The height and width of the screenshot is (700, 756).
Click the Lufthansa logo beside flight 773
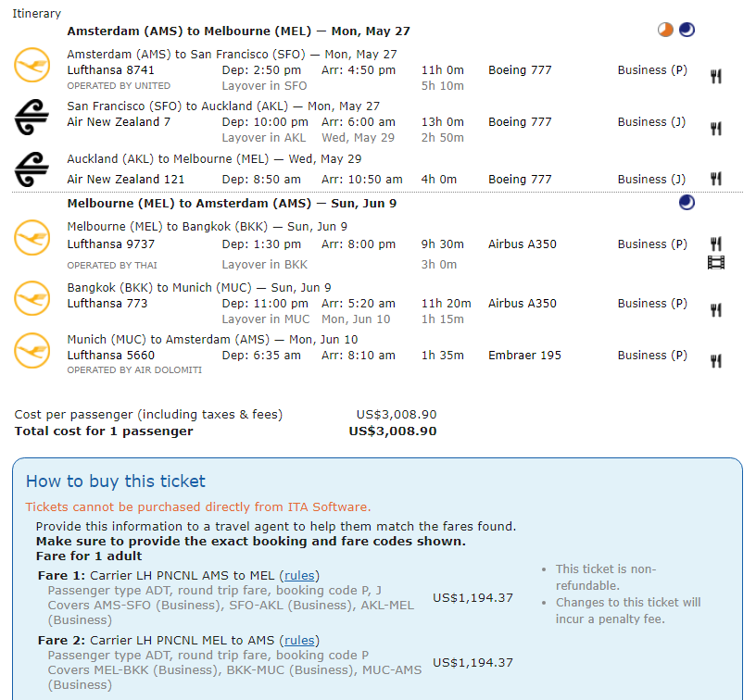coord(31,298)
